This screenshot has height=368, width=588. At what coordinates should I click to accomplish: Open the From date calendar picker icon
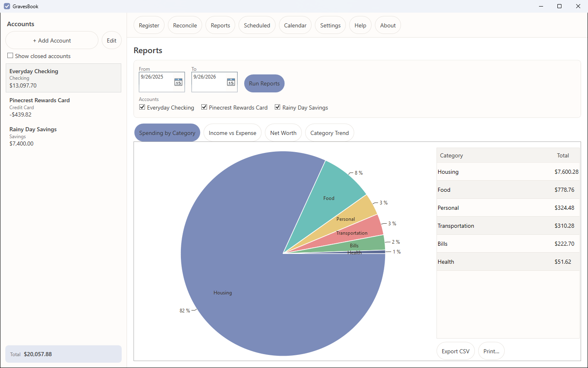178,82
